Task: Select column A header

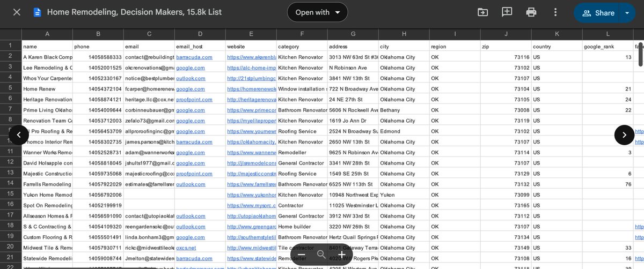Action: pos(47,34)
